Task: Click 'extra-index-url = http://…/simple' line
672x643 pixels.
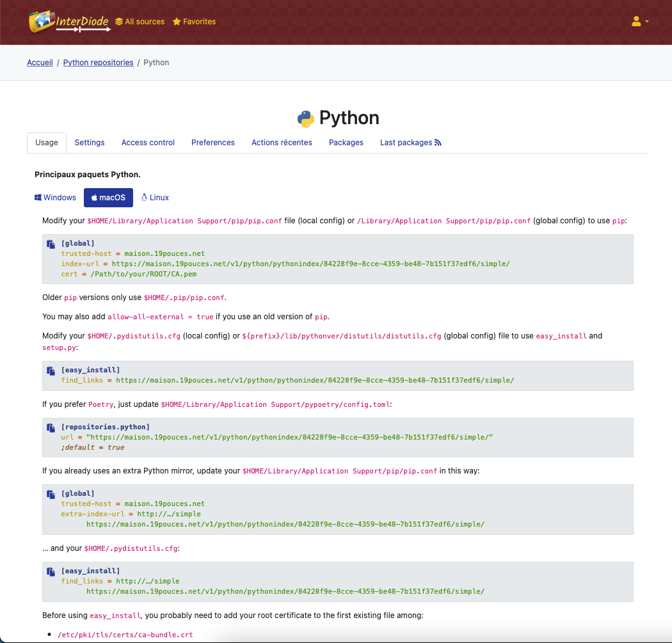Action: click(131, 514)
